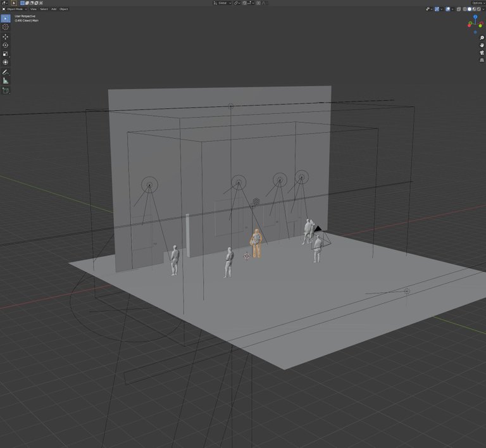Screen dimensions: 486x448
Task: Open the Object menu in the header
Action: [64, 9]
